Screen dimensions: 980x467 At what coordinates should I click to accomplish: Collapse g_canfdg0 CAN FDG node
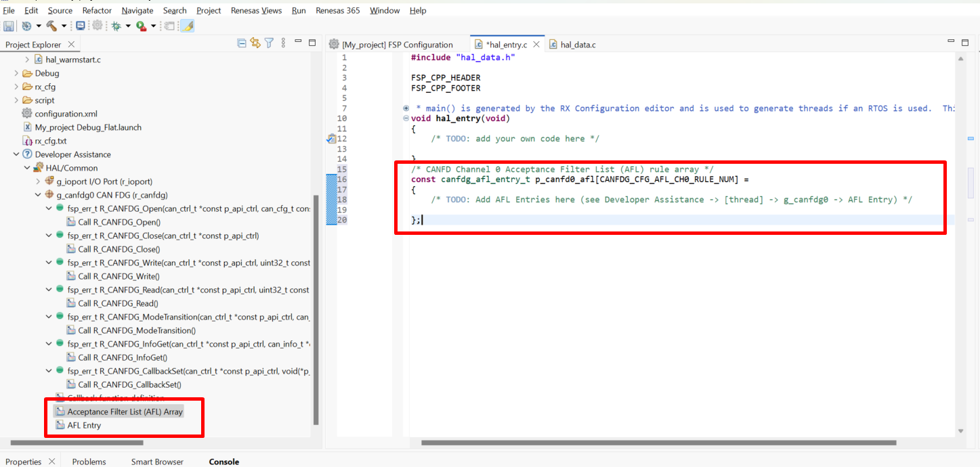[39, 195]
